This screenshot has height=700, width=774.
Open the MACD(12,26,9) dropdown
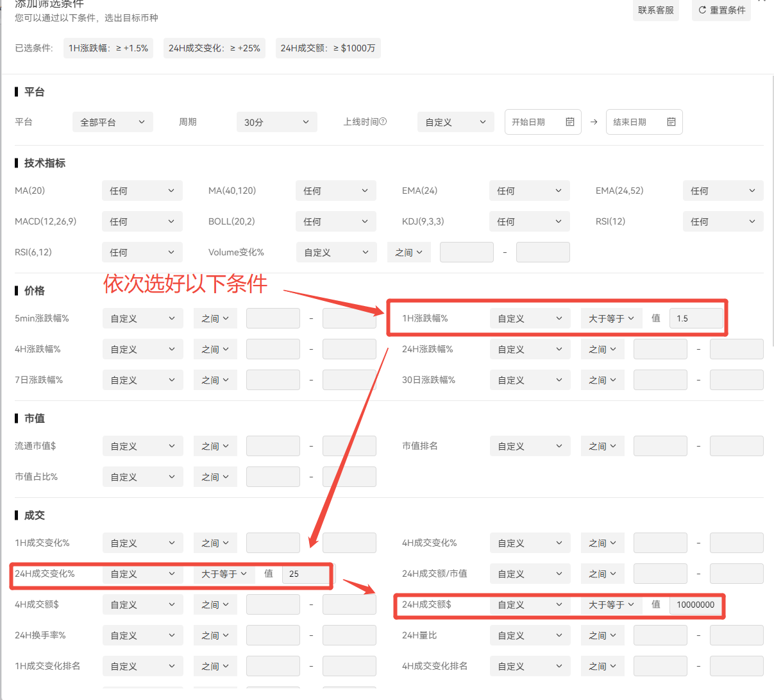[x=142, y=221]
